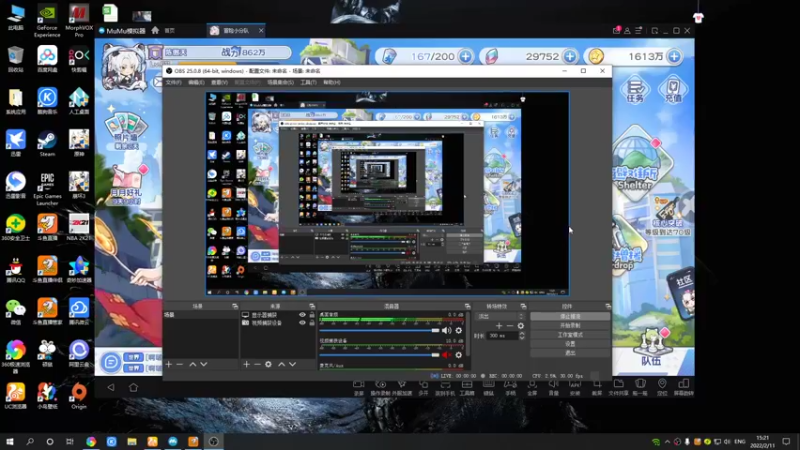Remove the selected scene with the minus icon
The image size is (800, 450).
180,364
